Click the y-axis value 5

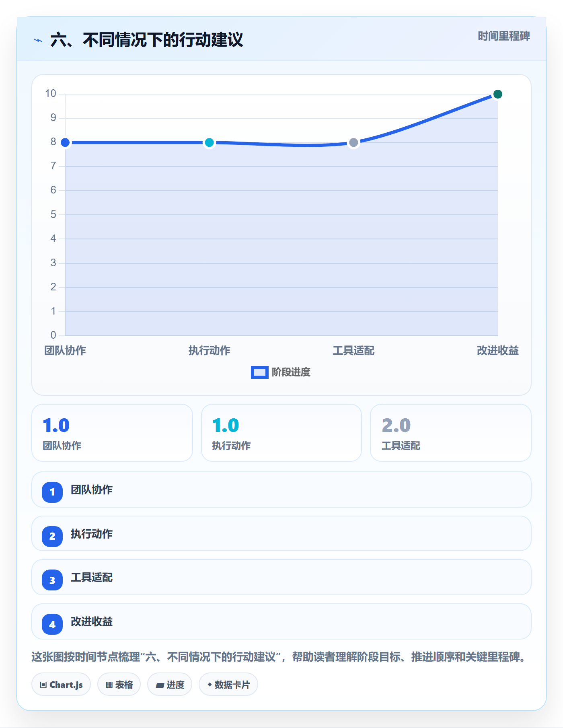[53, 214]
